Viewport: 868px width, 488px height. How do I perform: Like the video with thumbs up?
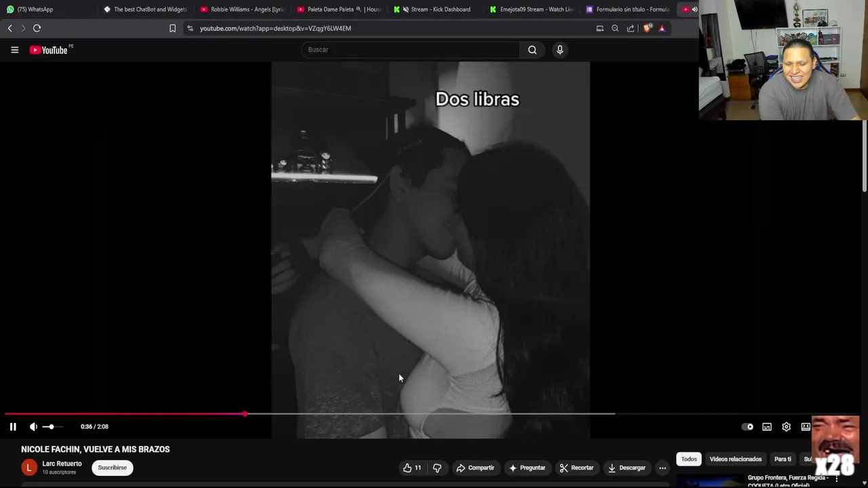[x=412, y=468]
